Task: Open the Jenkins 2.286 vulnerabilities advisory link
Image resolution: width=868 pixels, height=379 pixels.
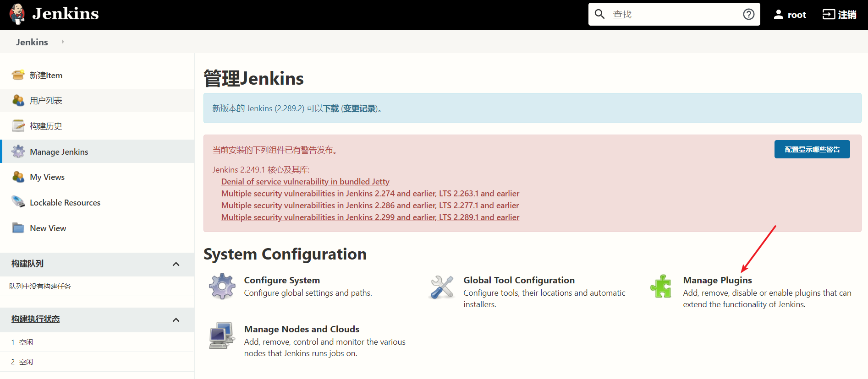Action: 370,206
